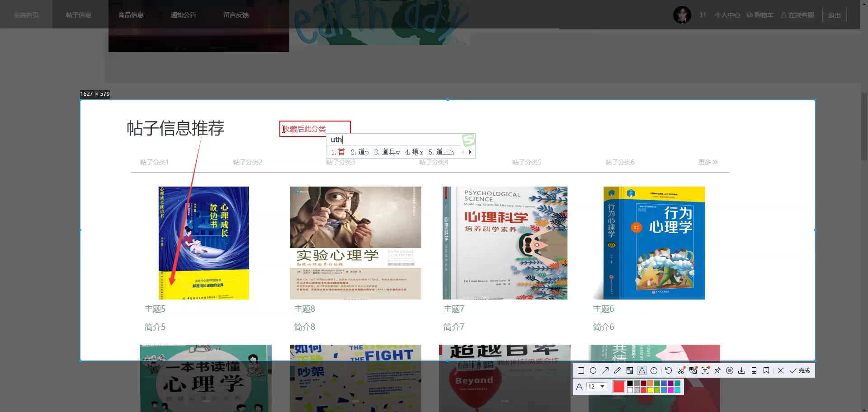Screen dimensions: 868x412
Task: Choose IME candidate 1 首
Action: click(x=338, y=152)
